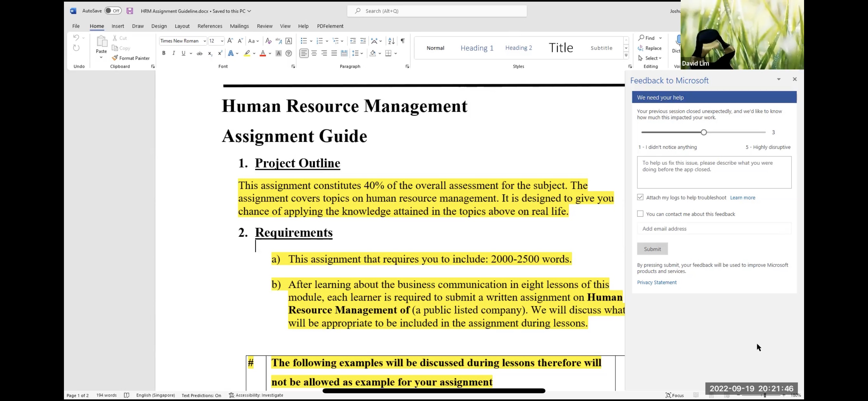Apply Heading 1 style
Viewport: 868px width, 401px height.
pyautogui.click(x=477, y=48)
